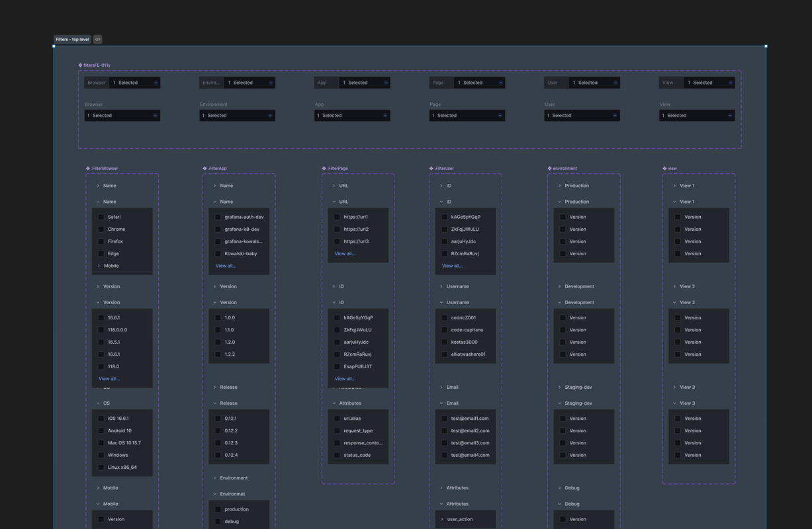
Task: Open the dropdown under the Page label
Action: click(x=467, y=116)
